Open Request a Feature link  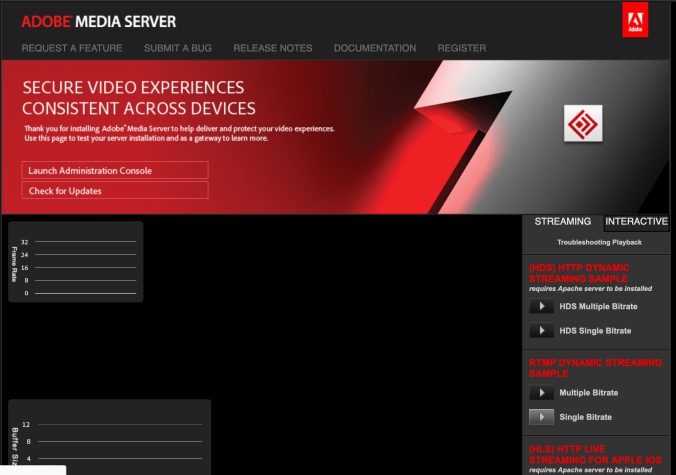point(72,48)
